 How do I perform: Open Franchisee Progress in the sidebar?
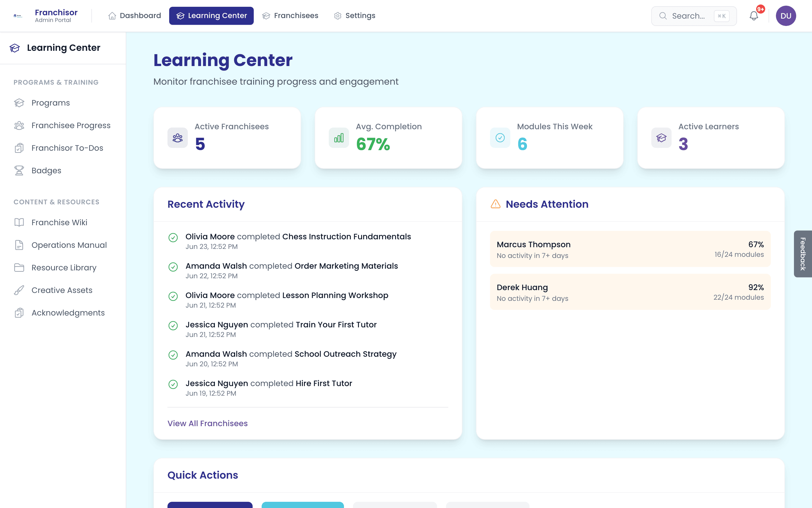63,125
